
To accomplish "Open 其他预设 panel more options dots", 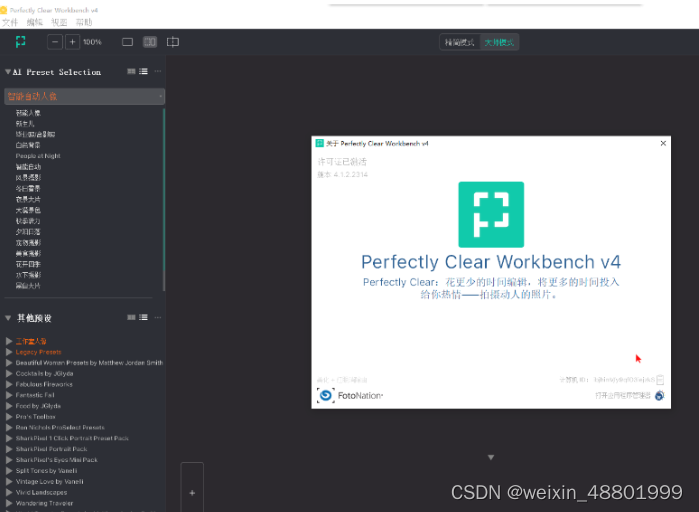I will [x=158, y=317].
